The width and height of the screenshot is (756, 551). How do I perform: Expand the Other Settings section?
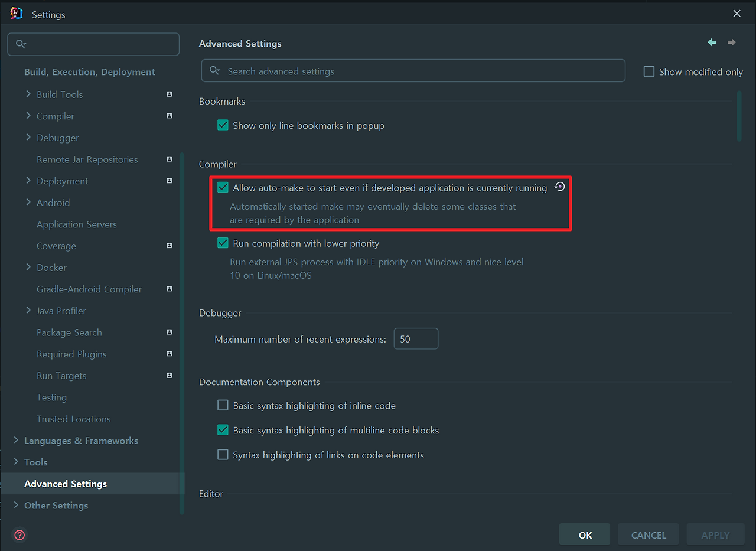tap(16, 505)
